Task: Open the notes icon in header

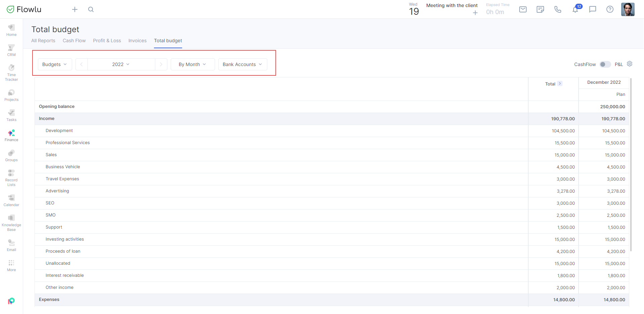Action: (x=540, y=9)
